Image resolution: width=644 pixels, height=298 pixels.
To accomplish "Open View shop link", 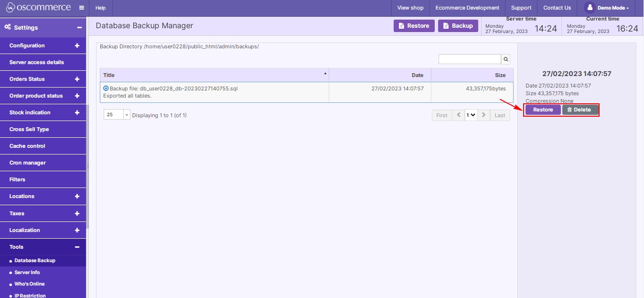I will pos(410,8).
